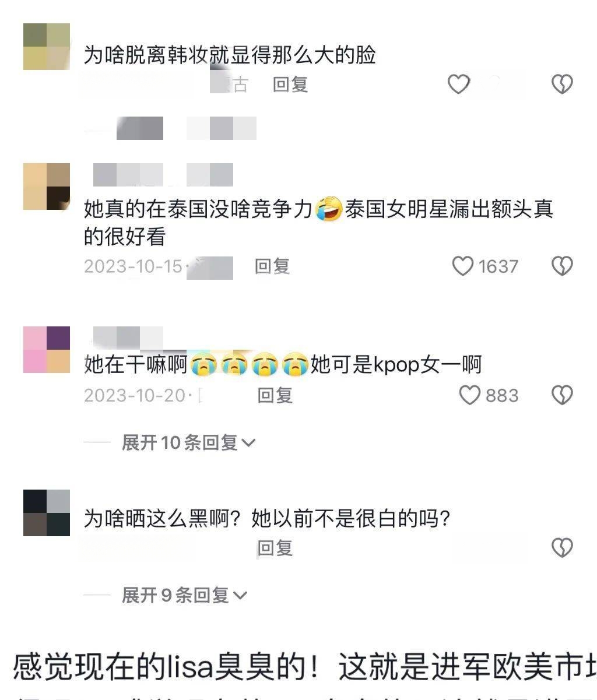
Task: Open the first commenter's green-yellow avatar
Action: click(47, 47)
